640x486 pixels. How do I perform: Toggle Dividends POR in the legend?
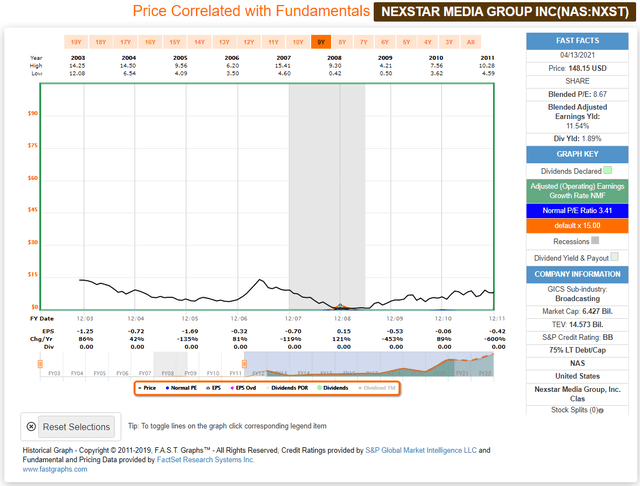287,388
